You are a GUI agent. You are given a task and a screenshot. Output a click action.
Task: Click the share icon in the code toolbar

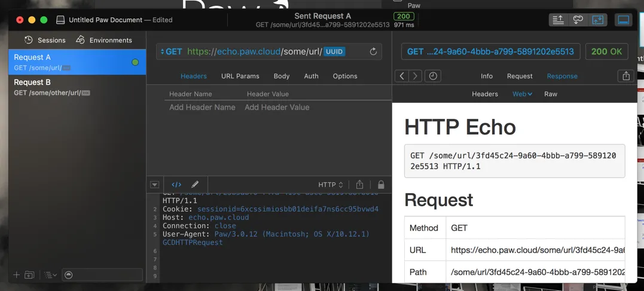click(359, 185)
